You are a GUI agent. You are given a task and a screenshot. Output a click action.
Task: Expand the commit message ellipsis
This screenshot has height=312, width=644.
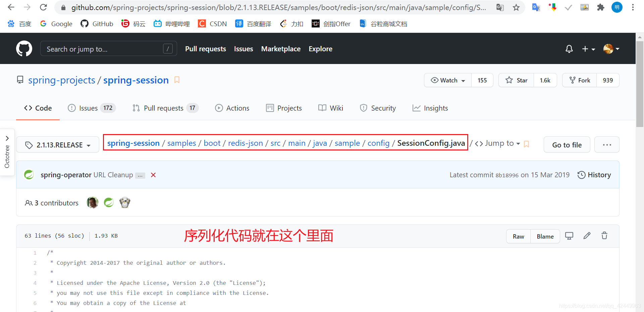(x=140, y=175)
